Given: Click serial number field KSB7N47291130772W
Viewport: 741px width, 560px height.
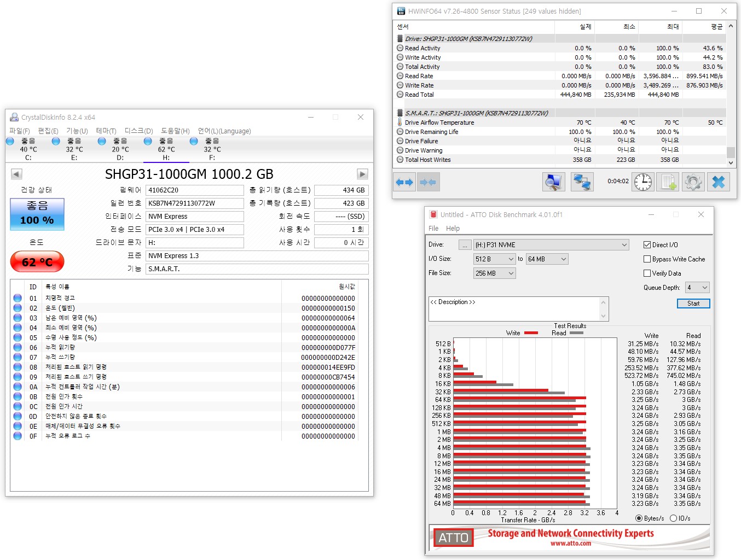Looking at the screenshot, I should point(195,203).
